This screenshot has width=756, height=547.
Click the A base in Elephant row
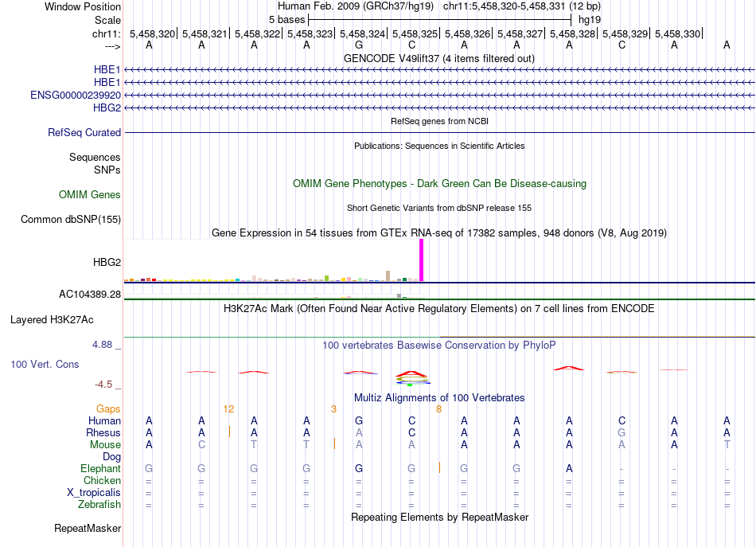coord(569,468)
